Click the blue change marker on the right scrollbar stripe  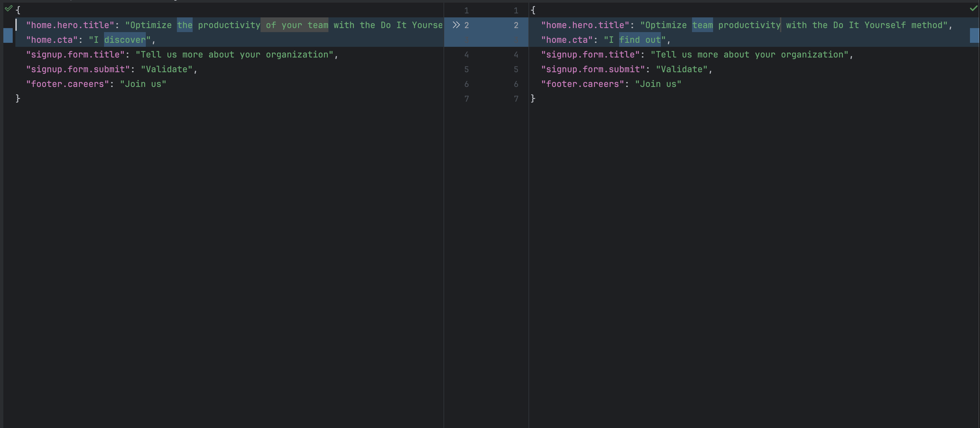(975, 35)
